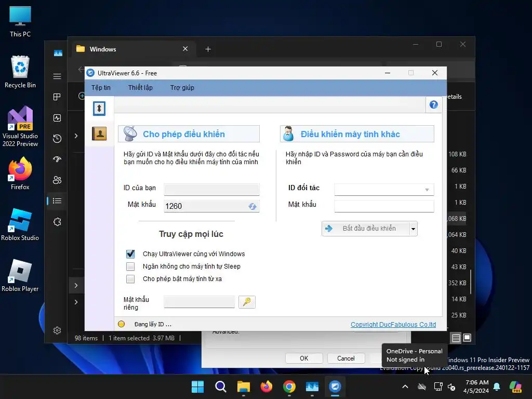Image resolution: width=532 pixels, height=399 pixels.
Task: Click the yellow status indicator in UltraViewer
Action: 121,324
